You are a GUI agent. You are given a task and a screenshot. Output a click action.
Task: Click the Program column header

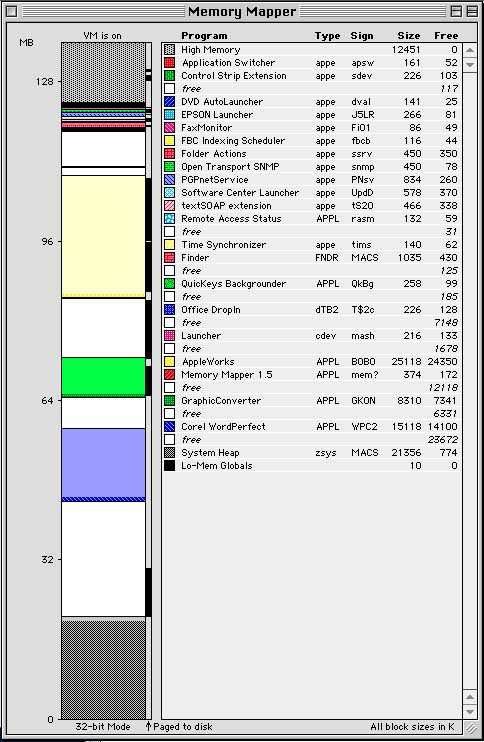click(x=204, y=36)
